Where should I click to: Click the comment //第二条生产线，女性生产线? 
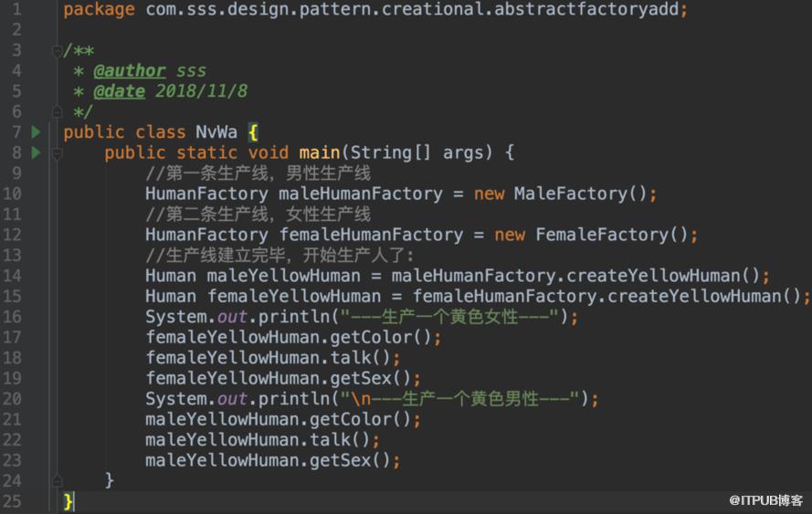258,214
